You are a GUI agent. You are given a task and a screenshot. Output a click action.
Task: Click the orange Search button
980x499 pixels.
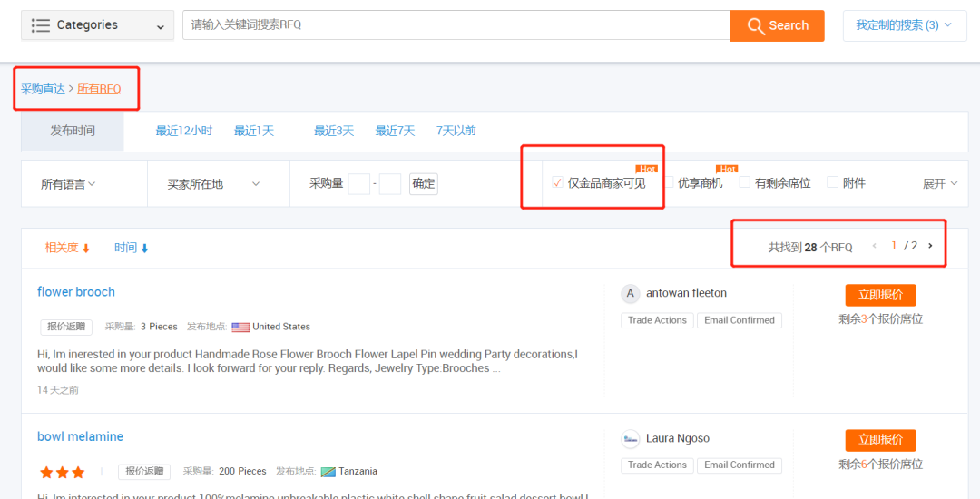pos(777,25)
